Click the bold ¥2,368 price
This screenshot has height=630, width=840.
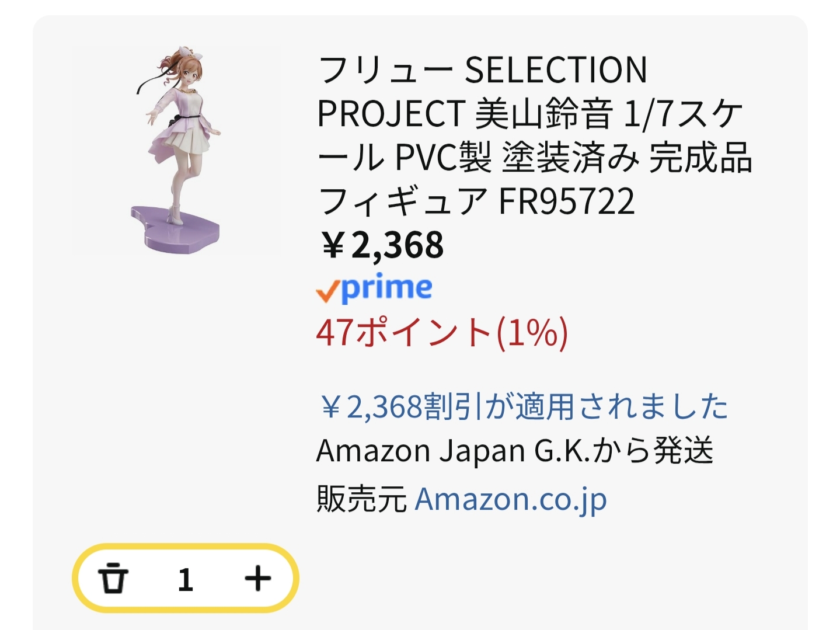click(x=382, y=245)
